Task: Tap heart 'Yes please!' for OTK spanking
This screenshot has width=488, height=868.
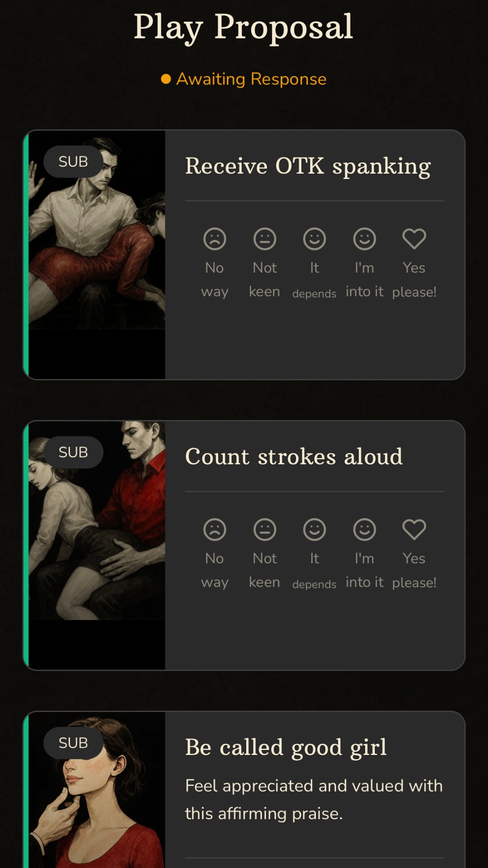Action: point(414,239)
